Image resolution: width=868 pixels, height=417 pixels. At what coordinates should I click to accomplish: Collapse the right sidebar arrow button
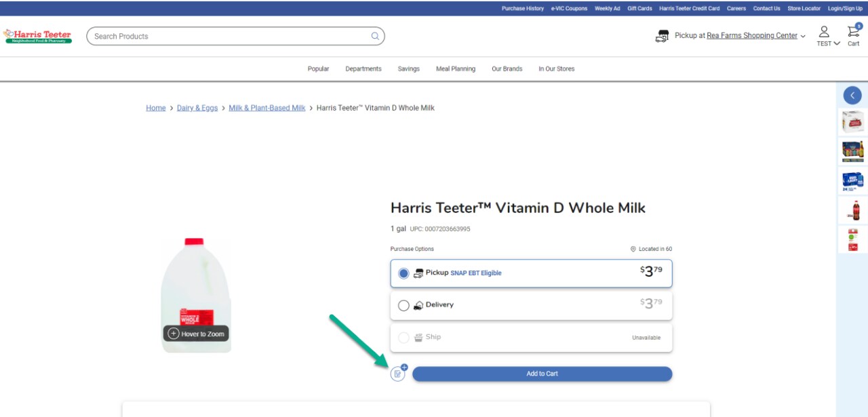pos(852,96)
